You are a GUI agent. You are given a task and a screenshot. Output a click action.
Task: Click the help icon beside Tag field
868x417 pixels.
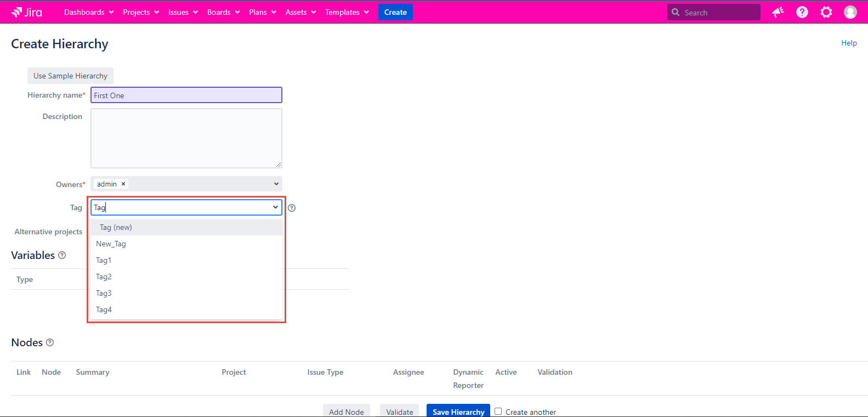(x=292, y=208)
